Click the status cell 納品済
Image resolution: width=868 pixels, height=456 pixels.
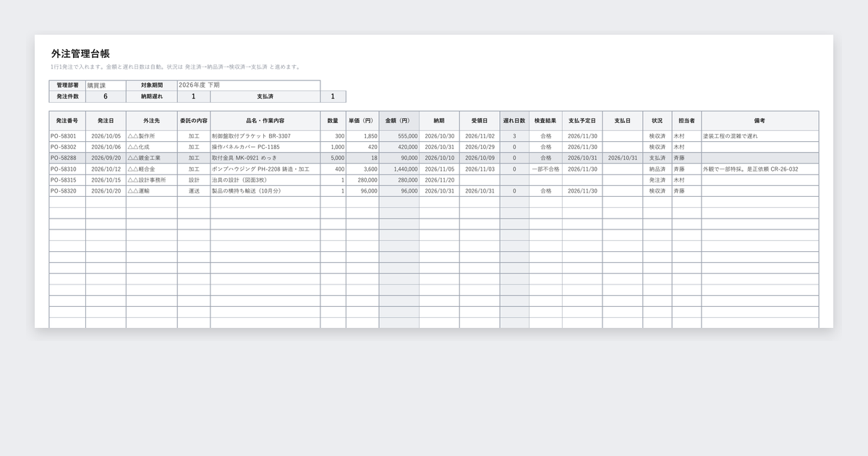[x=658, y=169]
